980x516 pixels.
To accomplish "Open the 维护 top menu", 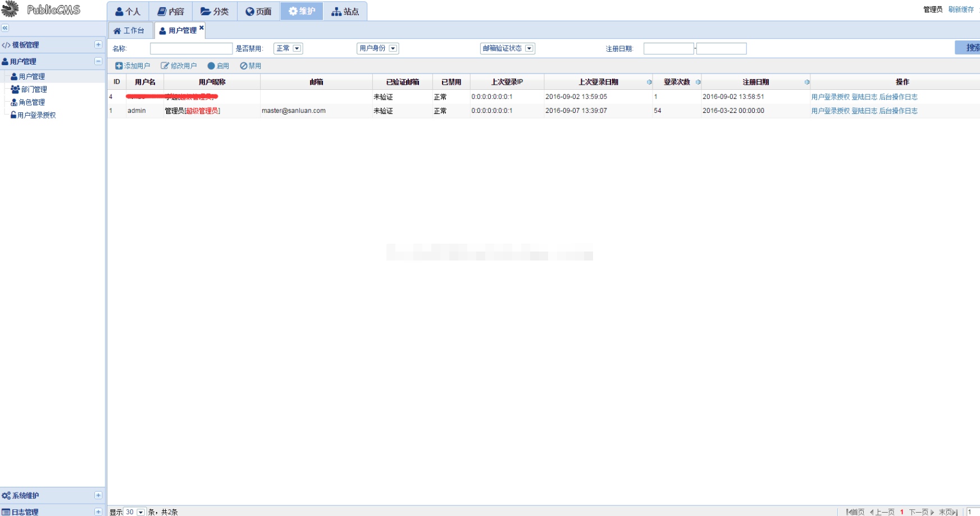I will click(302, 11).
